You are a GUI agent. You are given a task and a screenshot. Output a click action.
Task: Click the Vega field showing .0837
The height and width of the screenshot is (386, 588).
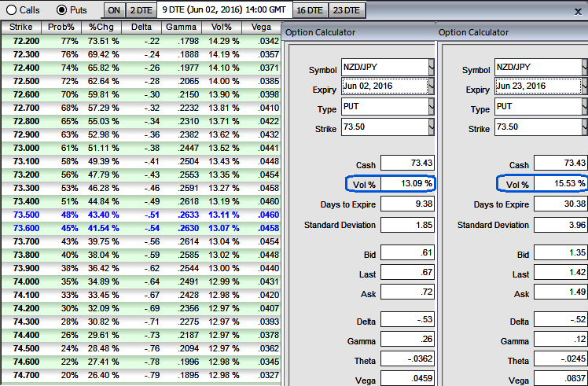560,378
